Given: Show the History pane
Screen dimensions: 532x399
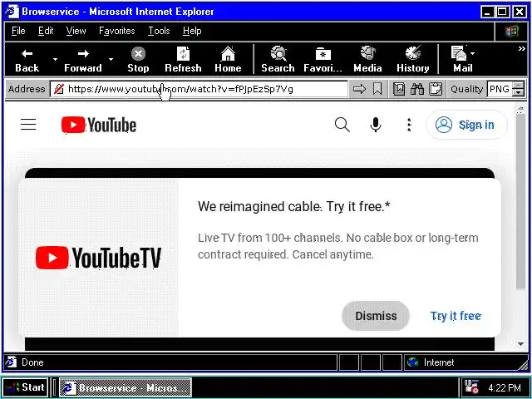Looking at the screenshot, I should coord(413,60).
